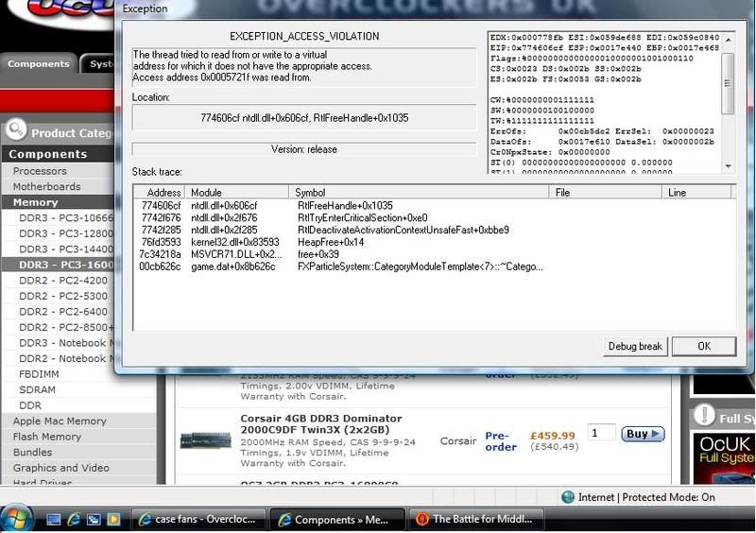The image size is (756, 533).
Task: Switch to 'case fans - Overcloc...' taskbar button
Action: tap(198, 520)
